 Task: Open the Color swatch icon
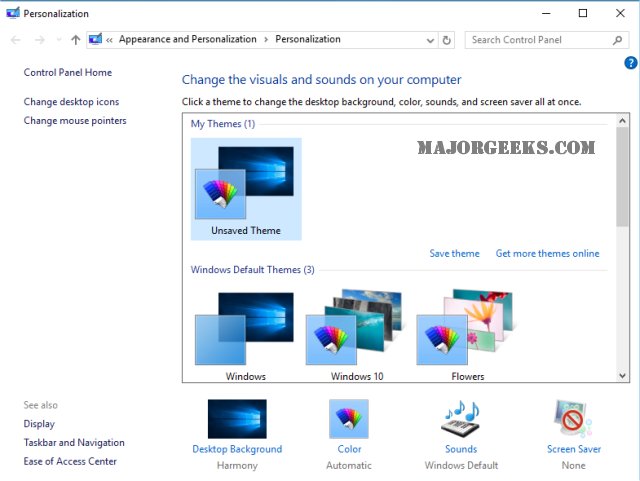[x=349, y=419]
